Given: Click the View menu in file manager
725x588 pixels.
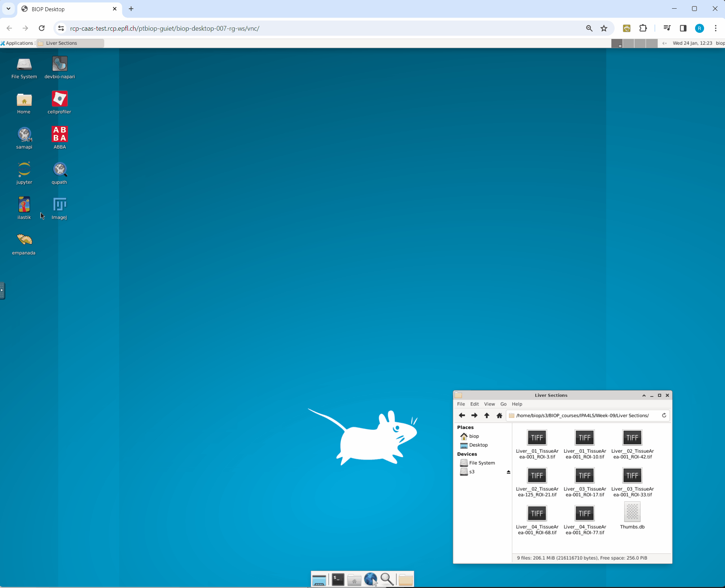Looking at the screenshot, I should (489, 404).
